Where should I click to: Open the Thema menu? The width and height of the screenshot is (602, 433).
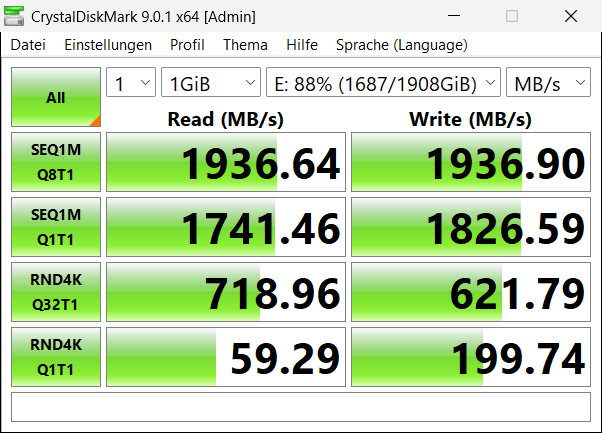[245, 45]
